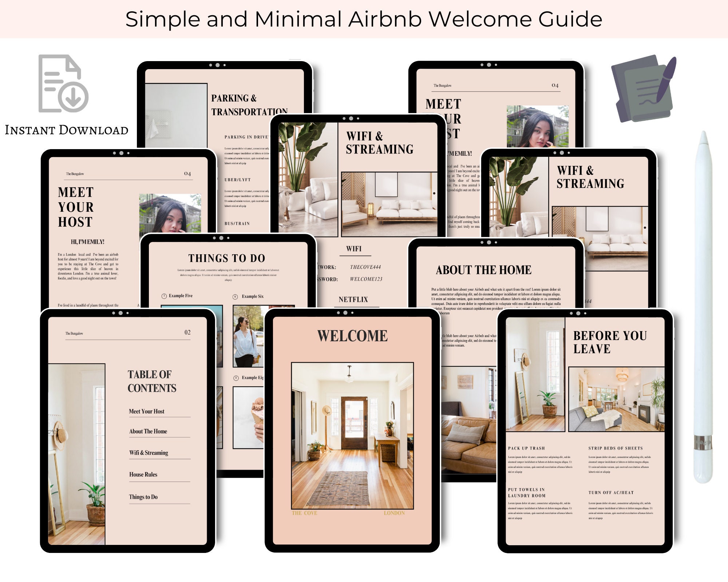This screenshot has height=582, width=728.
Task: Enable the NETFLIX section heading
Action: point(353,300)
